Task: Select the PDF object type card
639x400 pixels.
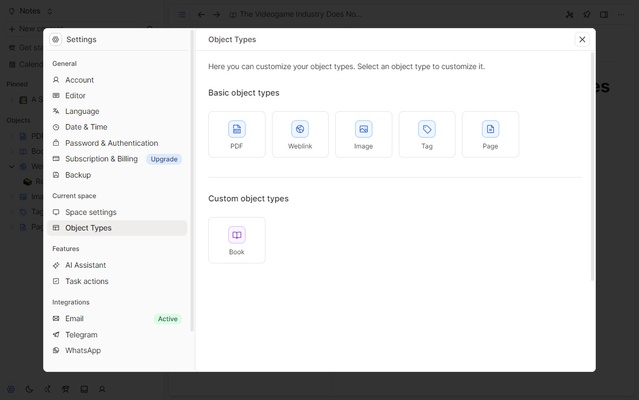Action: tap(237, 134)
